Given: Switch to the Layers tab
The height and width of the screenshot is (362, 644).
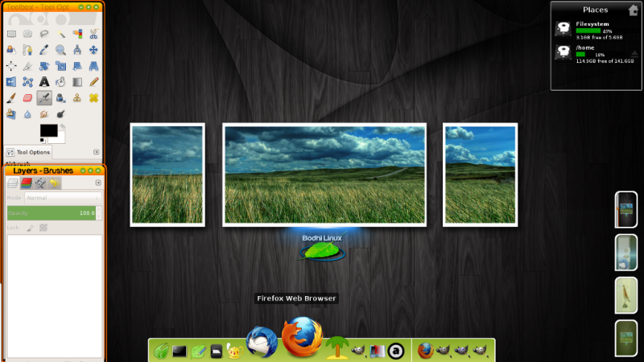Looking at the screenshot, I should point(13,183).
